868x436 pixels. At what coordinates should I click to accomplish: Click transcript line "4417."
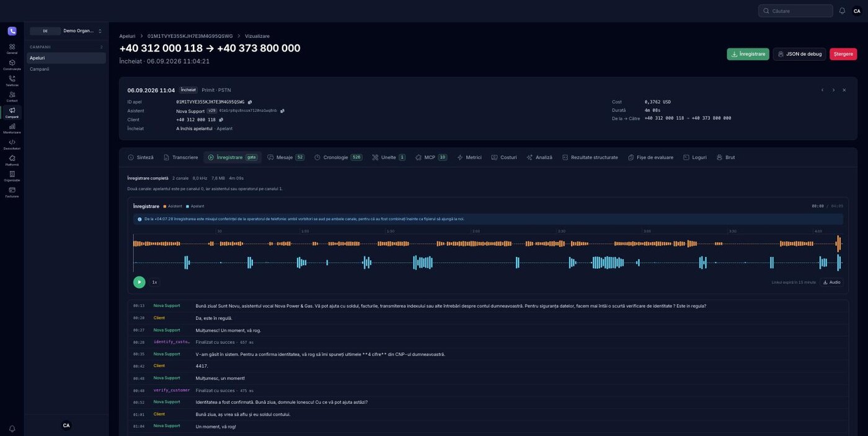(x=488, y=366)
